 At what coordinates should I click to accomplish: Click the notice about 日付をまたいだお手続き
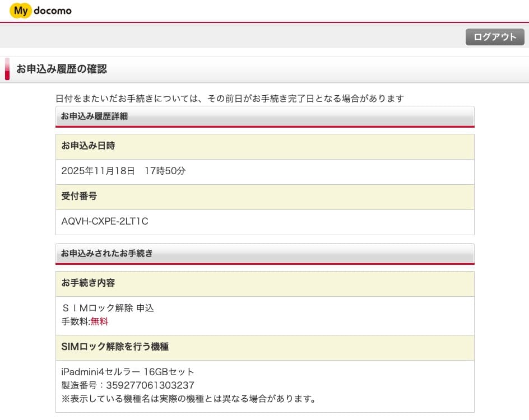pos(230,99)
